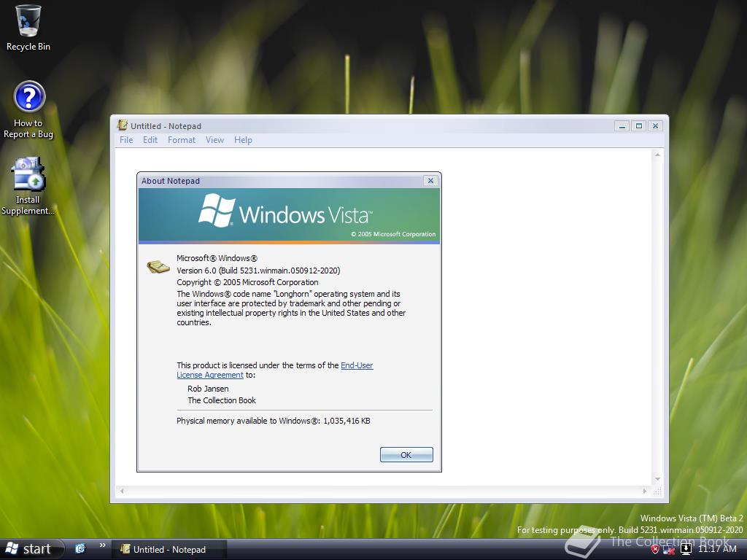
Task: Click the Notepad vertical scrollbar up arrow
Action: point(657,155)
